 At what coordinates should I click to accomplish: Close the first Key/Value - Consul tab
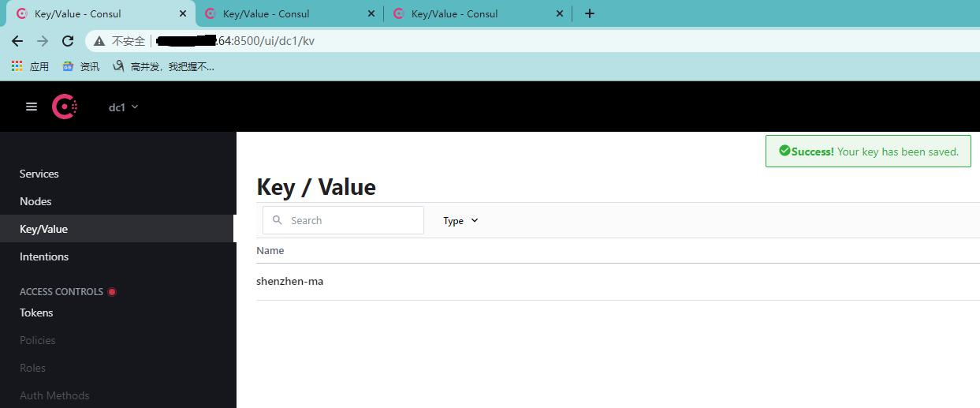pyautogui.click(x=183, y=13)
